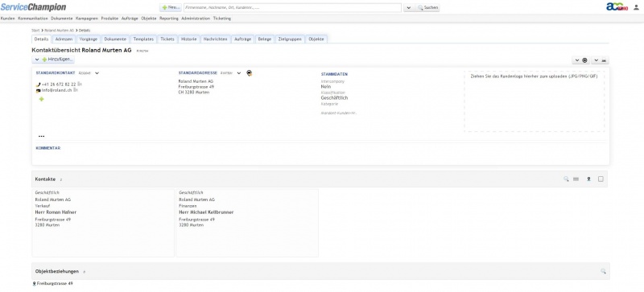The height and width of the screenshot is (292, 644).
Task: Switch to the Adressen tab
Action: (x=64, y=39)
